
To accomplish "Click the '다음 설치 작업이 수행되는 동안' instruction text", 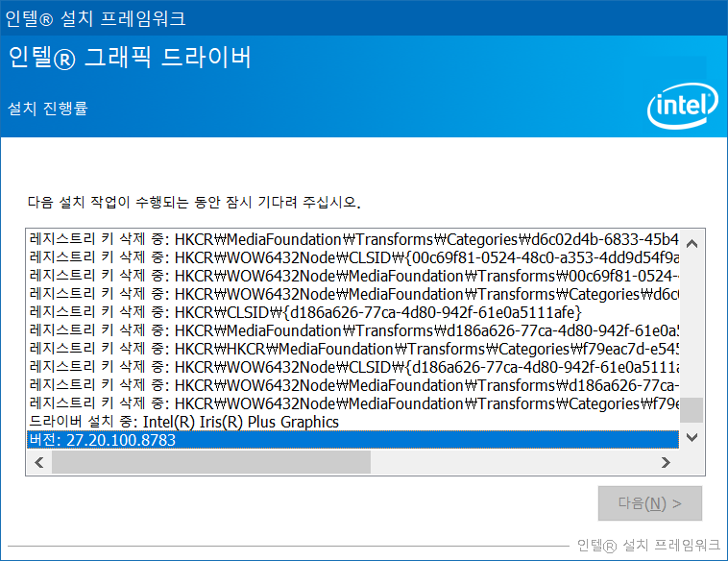I will pos(194,202).
